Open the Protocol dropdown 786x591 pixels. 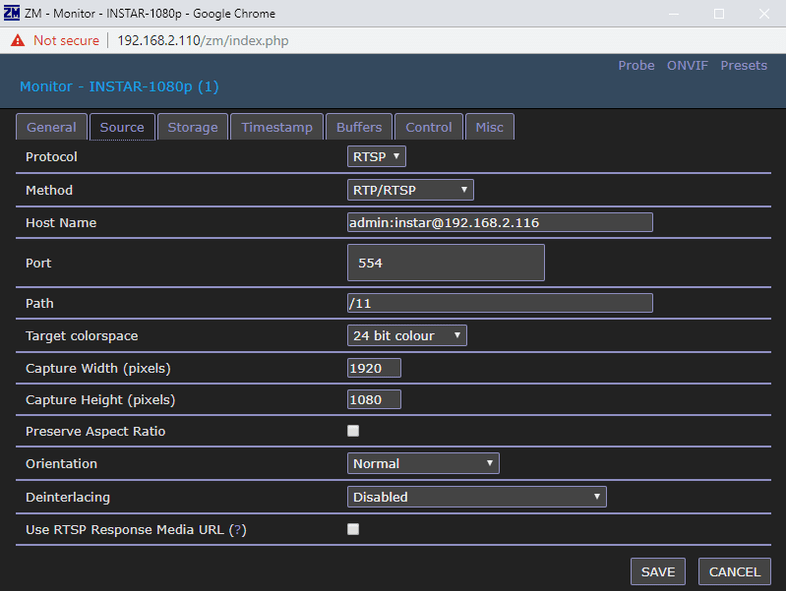pos(376,157)
